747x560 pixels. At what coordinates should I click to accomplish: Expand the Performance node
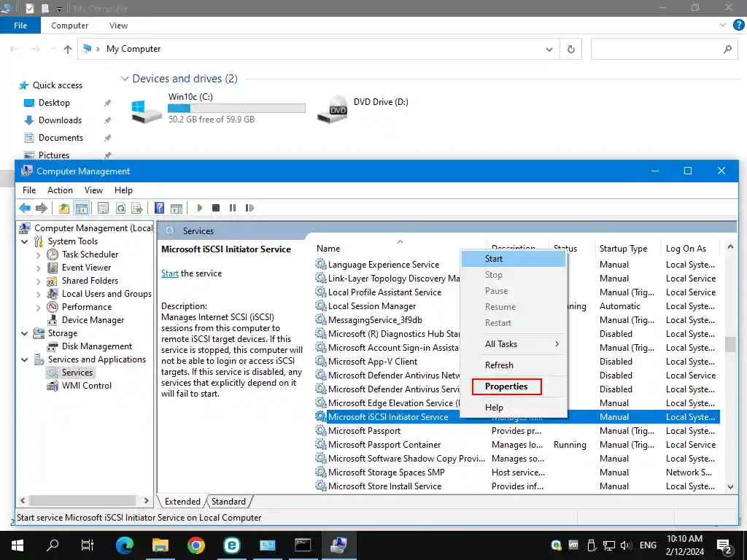[x=39, y=308]
